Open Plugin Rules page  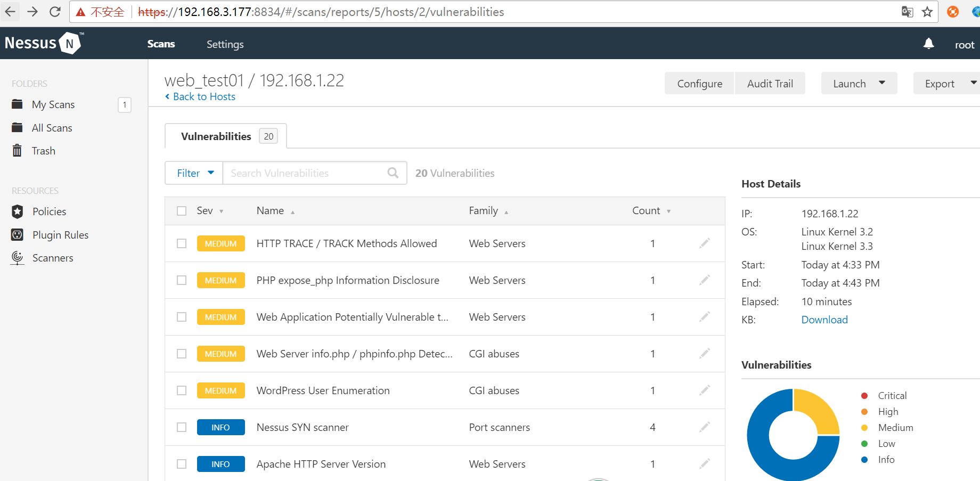tap(60, 235)
